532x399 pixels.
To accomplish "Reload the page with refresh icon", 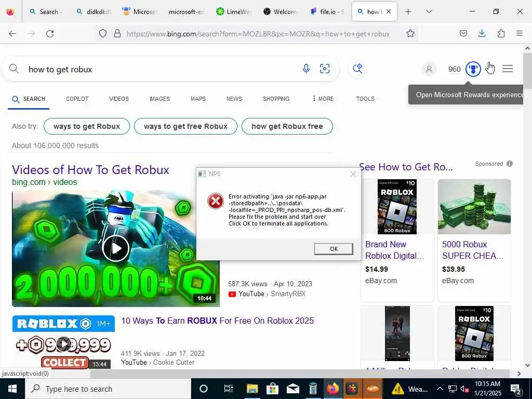I will click(x=50, y=34).
